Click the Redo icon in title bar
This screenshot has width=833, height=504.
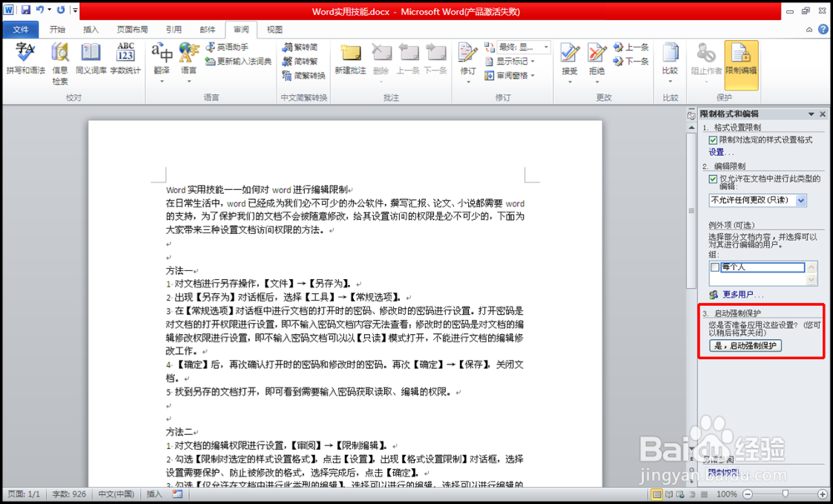coord(61,10)
